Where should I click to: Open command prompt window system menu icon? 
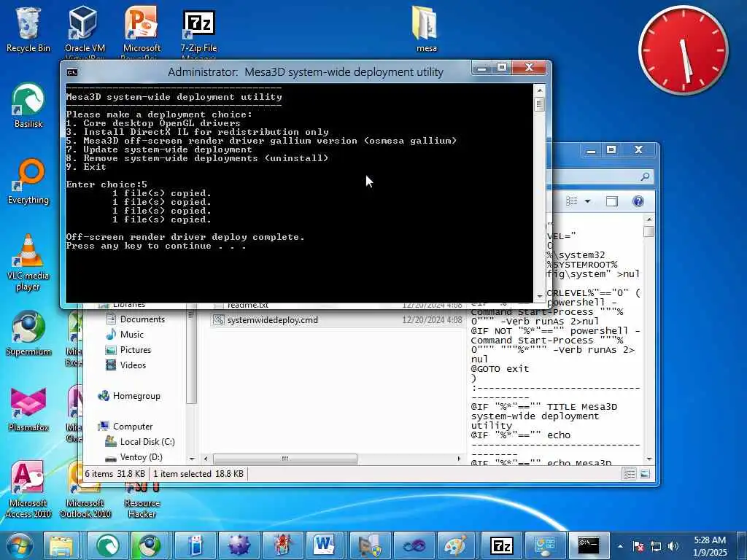pos(72,72)
